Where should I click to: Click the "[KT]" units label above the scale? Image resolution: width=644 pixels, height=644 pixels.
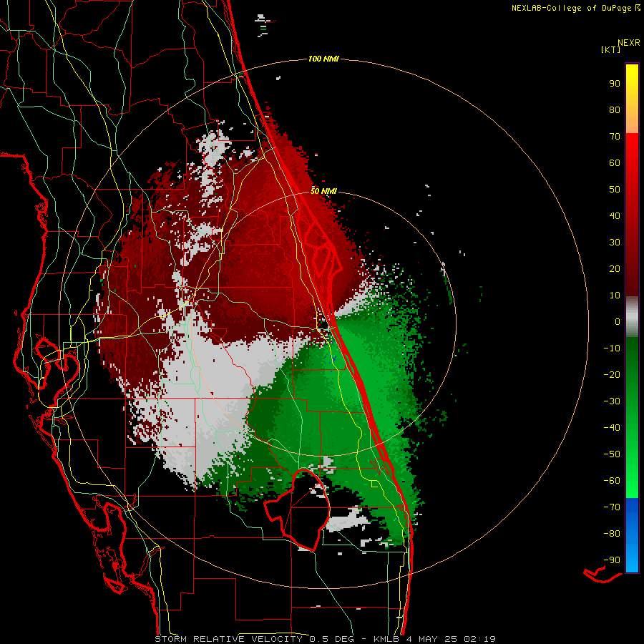point(611,49)
